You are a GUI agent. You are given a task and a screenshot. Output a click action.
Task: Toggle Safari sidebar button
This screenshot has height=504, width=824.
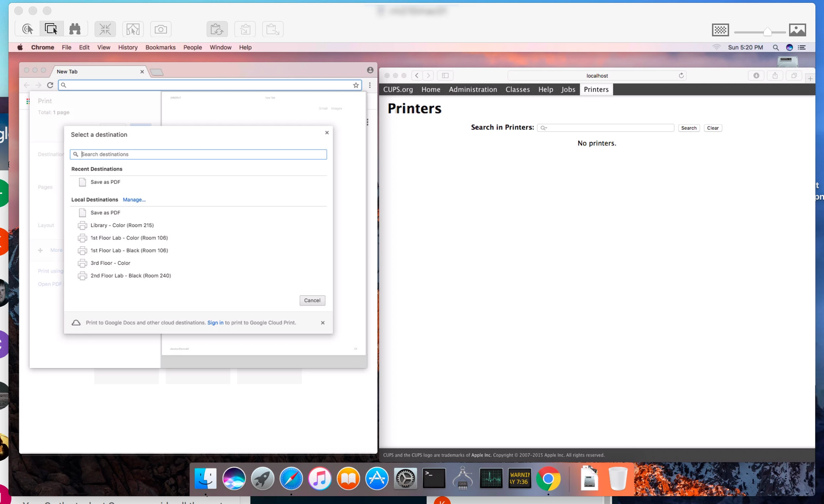click(445, 76)
